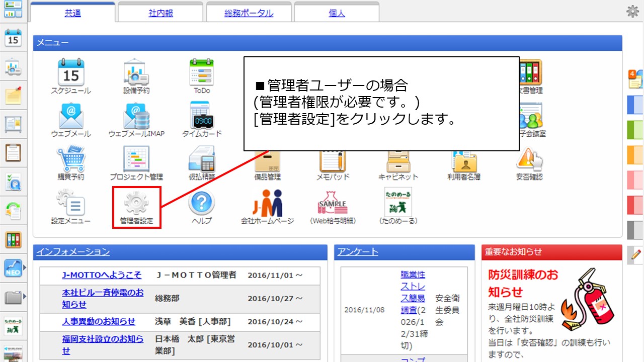Open the プロジェクト管理 (Project Management) app
Screen dimensions: 644x362
pyautogui.click(x=136, y=160)
